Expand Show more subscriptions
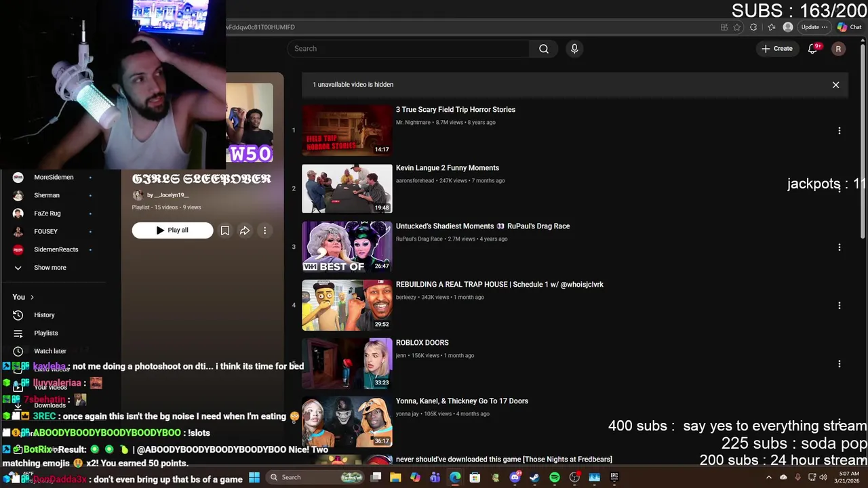This screenshot has width=868, height=488. pyautogui.click(x=50, y=268)
